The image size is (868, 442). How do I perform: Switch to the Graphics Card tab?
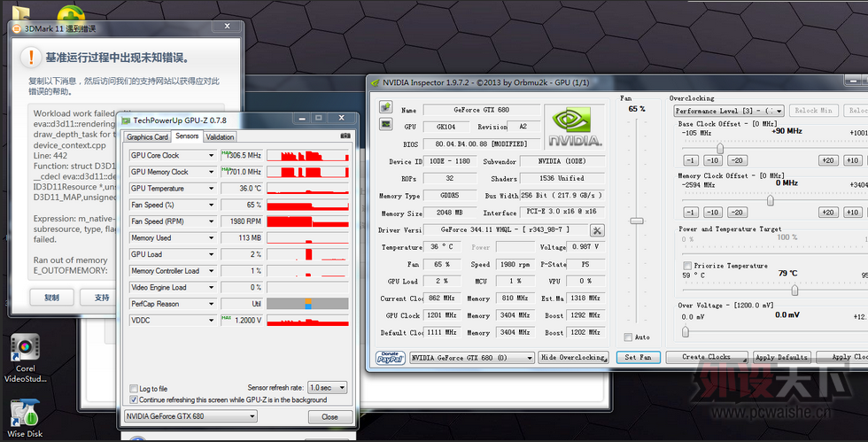[147, 136]
